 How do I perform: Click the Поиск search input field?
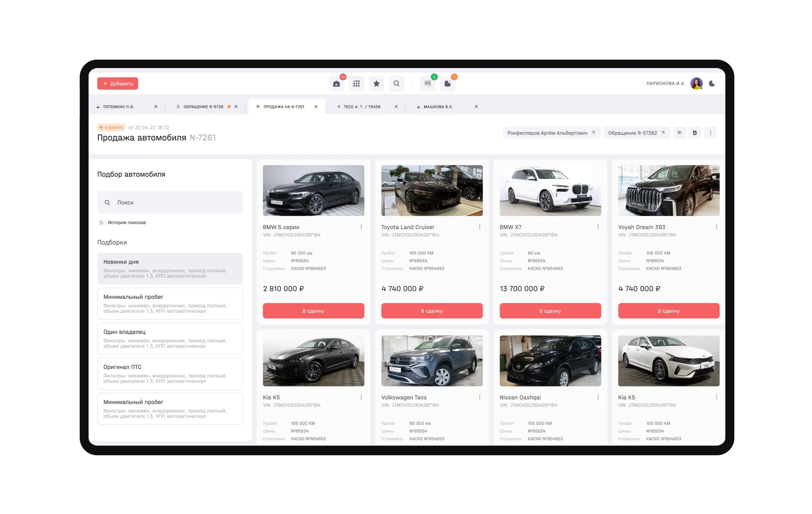(170, 202)
